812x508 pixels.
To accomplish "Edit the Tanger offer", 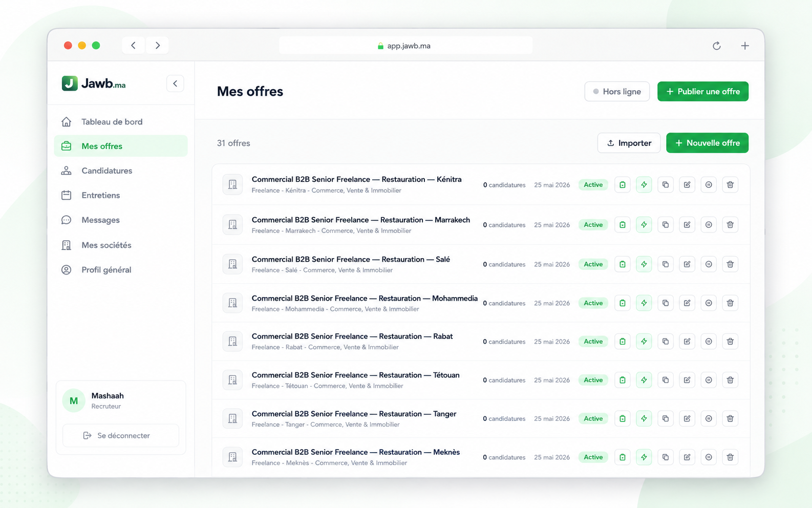I will (x=687, y=418).
